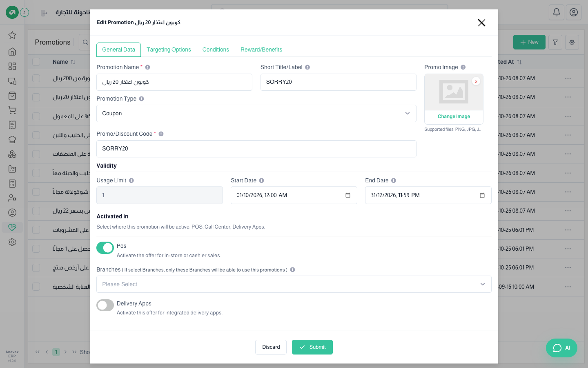Open the AI chat assistant

[561, 348]
